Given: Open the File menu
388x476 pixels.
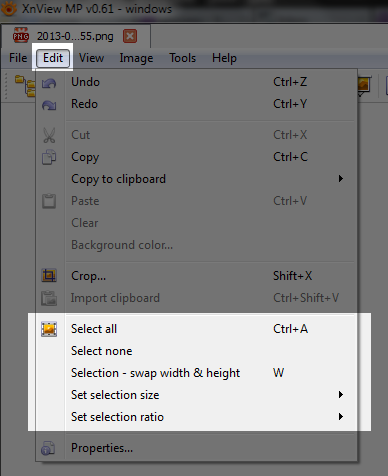Looking at the screenshot, I should (x=18, y=58).
